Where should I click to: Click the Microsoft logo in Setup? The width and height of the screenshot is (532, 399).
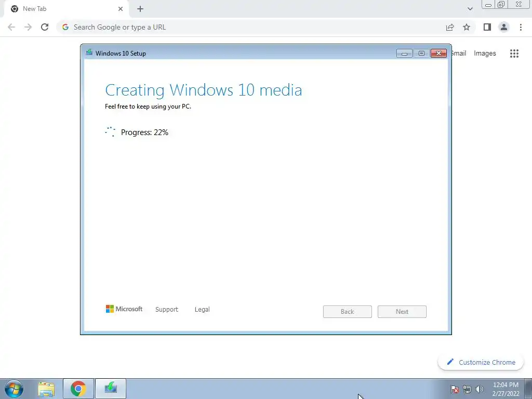124,309
